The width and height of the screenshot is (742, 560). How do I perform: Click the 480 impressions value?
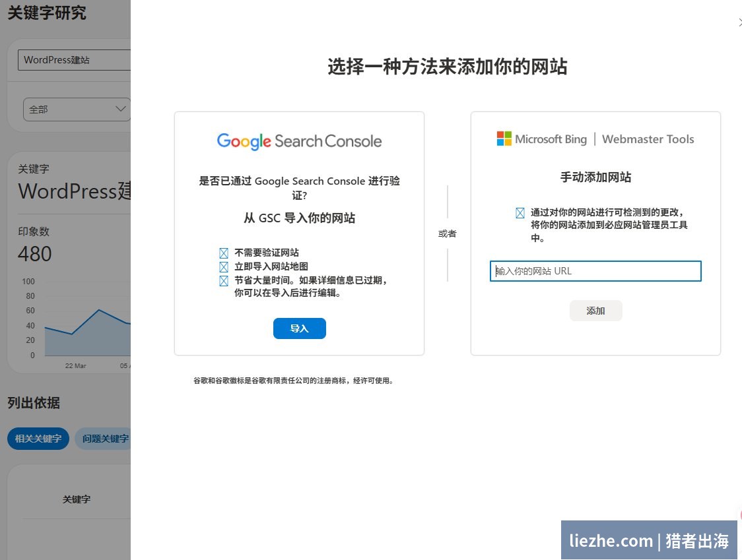[x=34, y=254]
